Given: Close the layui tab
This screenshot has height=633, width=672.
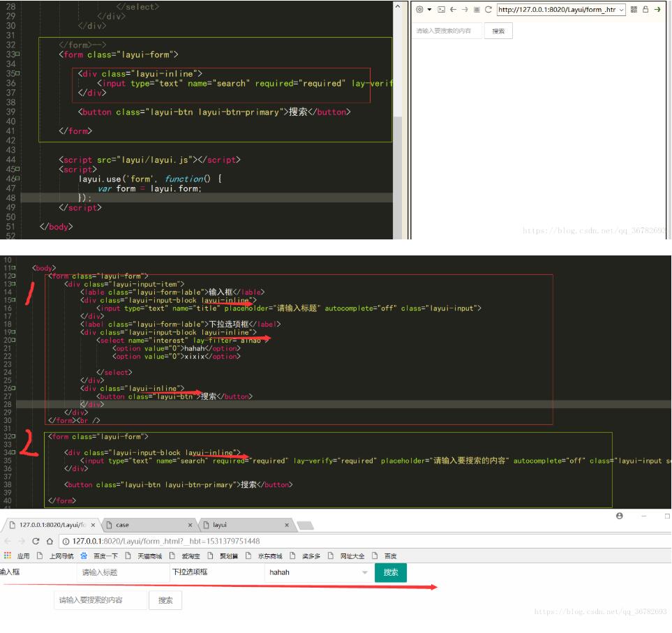Looking at the screenshot, I should point(287,525).
